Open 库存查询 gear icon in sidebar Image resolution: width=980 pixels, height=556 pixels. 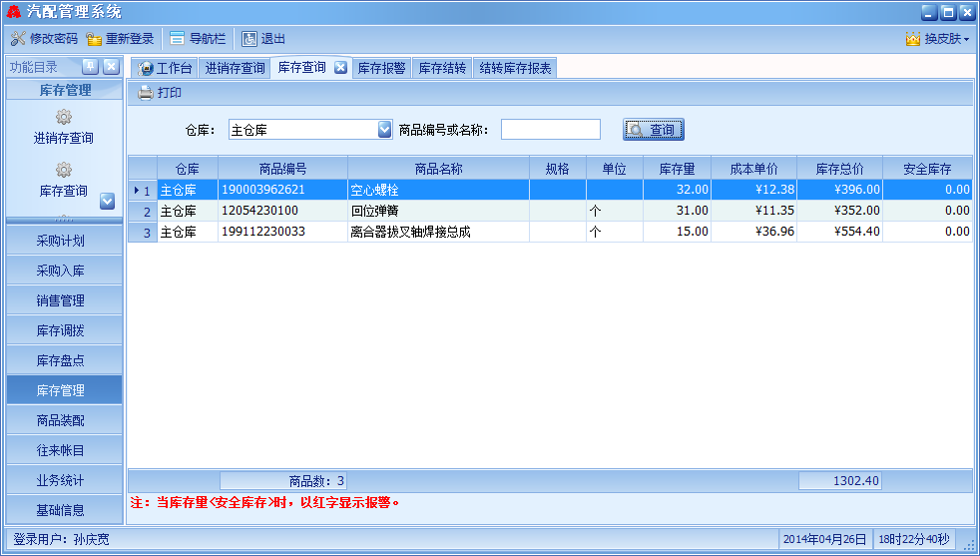pos(64,170)
